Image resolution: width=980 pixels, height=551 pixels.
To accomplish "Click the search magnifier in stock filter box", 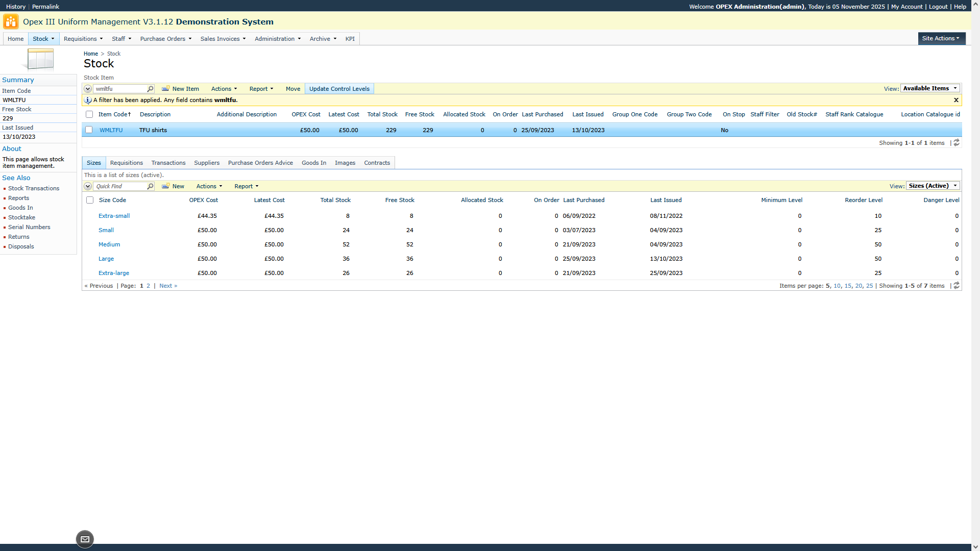I will pos(150,89).
